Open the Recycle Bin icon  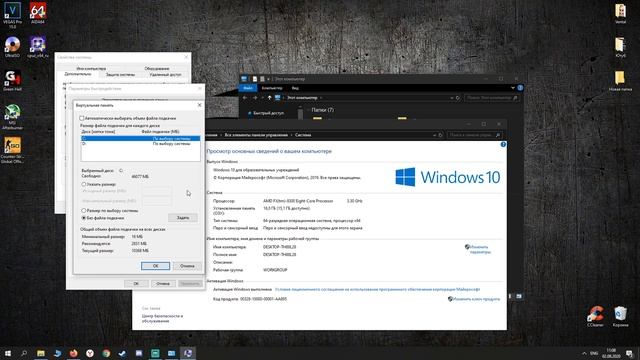point(620,316)
